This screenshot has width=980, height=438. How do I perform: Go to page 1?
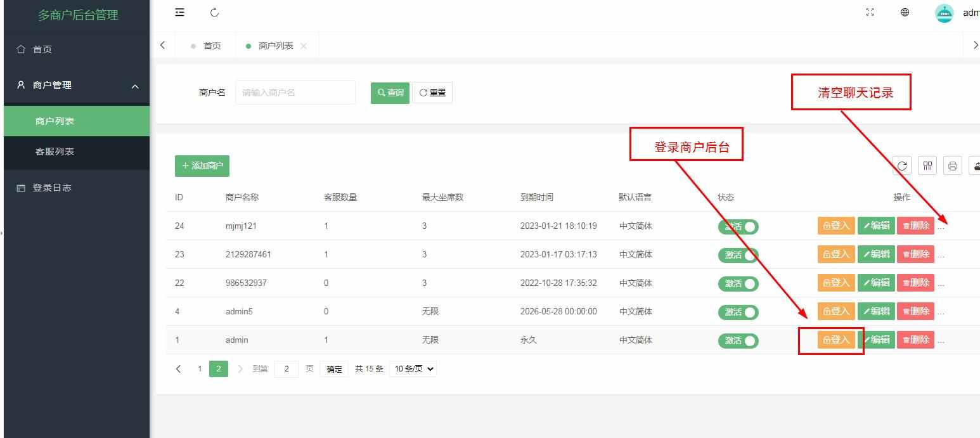click(x=200, y=369)
